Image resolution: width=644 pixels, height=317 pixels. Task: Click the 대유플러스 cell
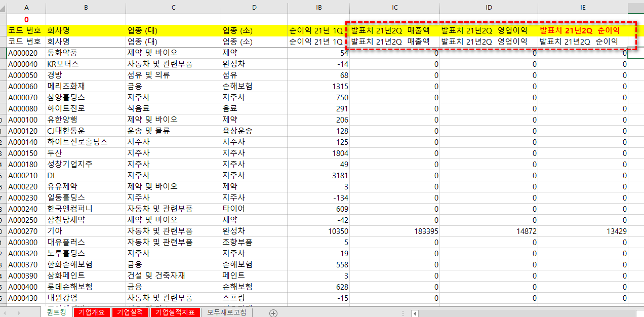coord(86,242)
